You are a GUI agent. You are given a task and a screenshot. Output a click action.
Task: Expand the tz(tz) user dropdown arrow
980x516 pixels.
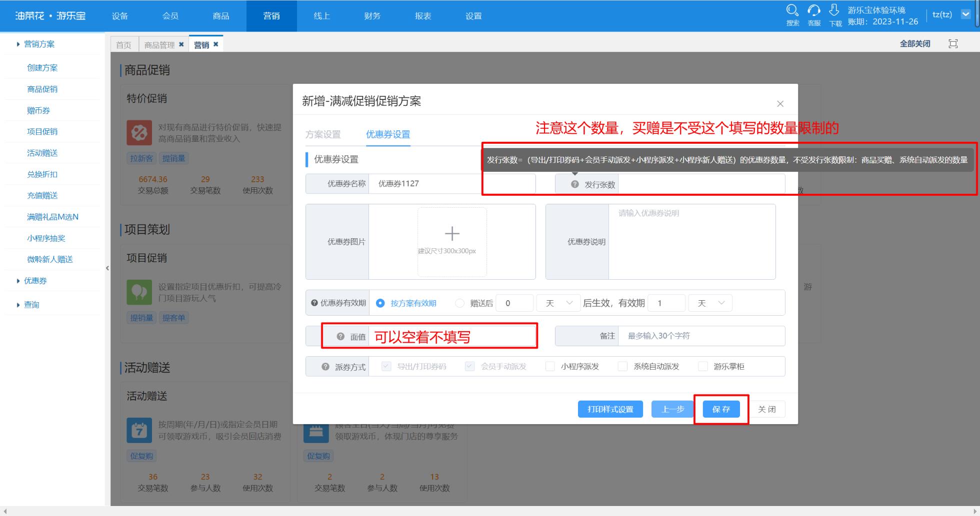coord(966,14)
